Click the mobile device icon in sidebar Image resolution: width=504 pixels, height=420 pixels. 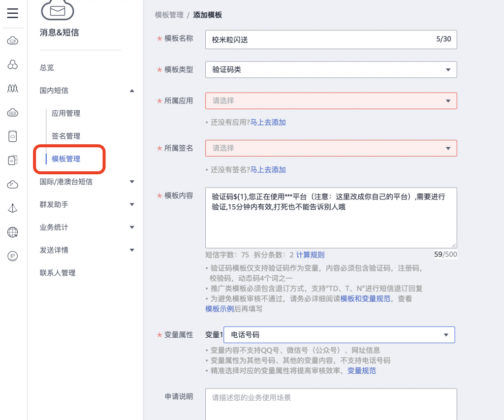pyautogui.click(x=13, y=136)
